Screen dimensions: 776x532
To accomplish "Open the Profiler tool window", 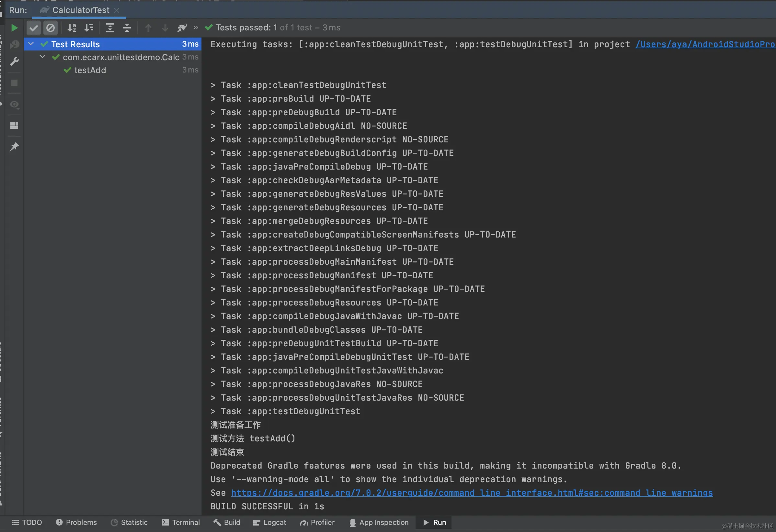I will [x=317, y=522].
